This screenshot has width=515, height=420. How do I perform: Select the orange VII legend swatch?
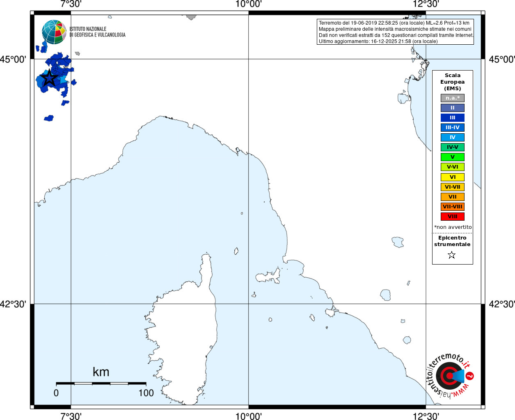click(453, 197)
